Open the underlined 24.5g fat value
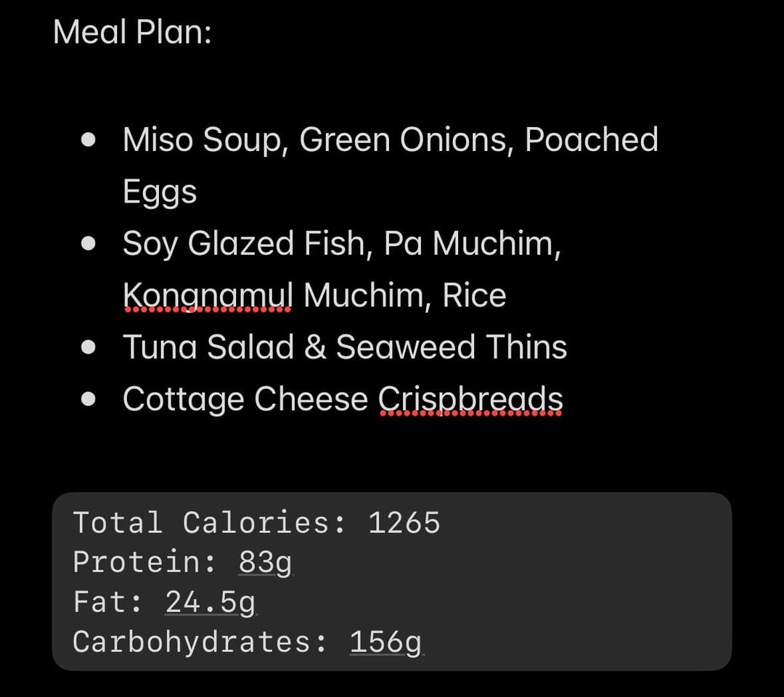Screen dimensions: 784x697 pos(211,602)
